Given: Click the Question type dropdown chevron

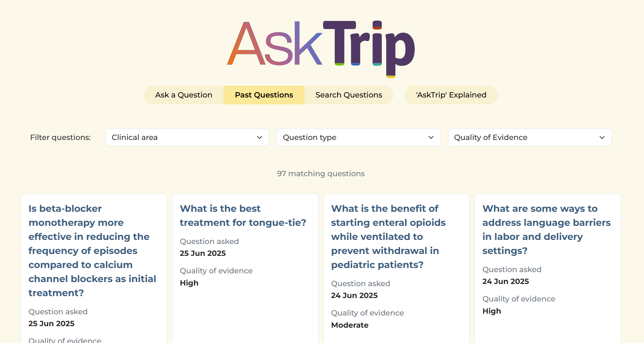Looking at the screenshot, I should pos(431,137).
